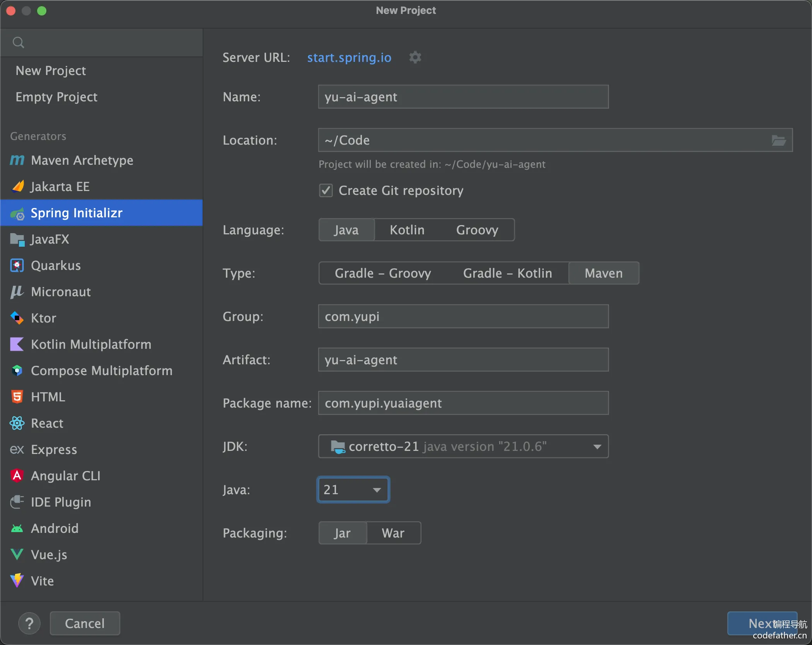
Task: Click the HTML5 icon
Action: (x=17, y=397)
